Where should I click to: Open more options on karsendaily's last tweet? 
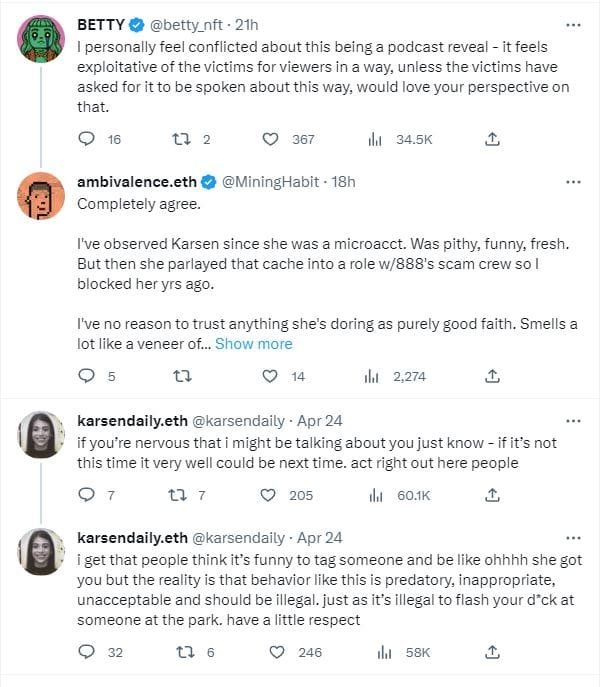(573, 537)
